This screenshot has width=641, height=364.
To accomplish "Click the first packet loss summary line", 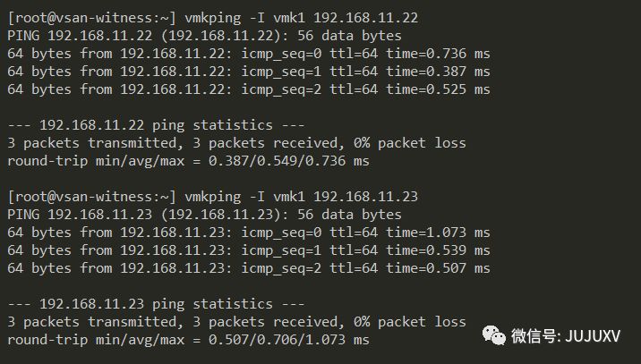I will pos(236,143).
